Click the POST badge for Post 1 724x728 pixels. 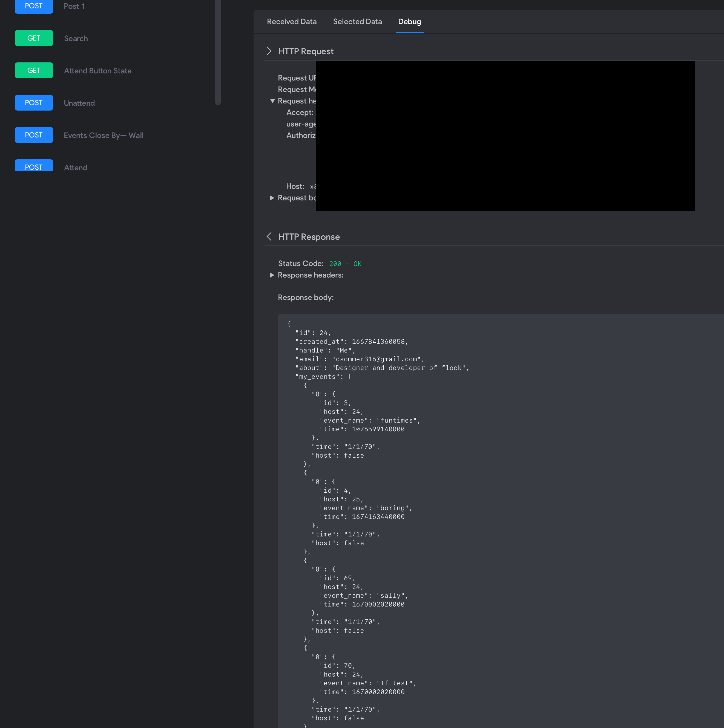pyautogui.click(x=34, y=6)
